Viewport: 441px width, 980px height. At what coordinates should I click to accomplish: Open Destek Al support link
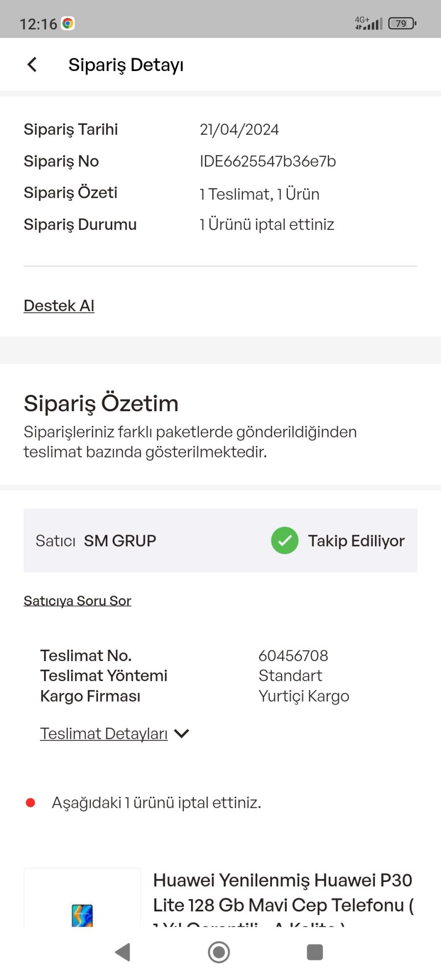(59, 306)
